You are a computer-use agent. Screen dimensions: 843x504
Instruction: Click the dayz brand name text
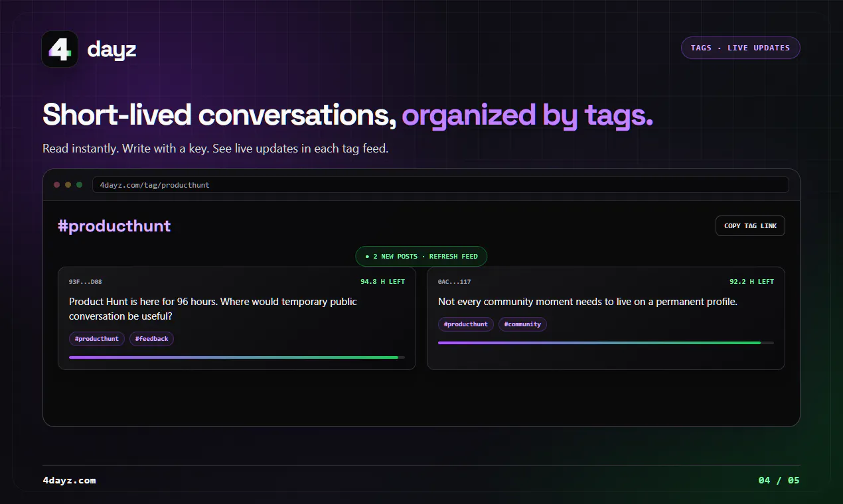tap(112, 50)
